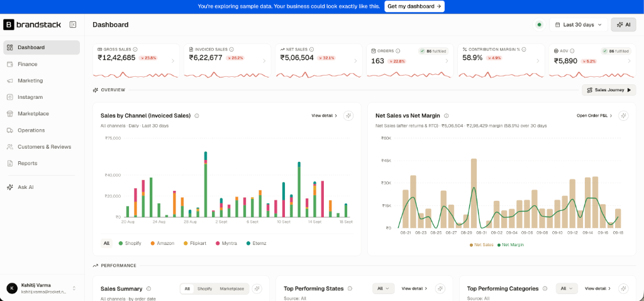
Task: Click info icon beside Net Sales vs Net Margin
Action: tap(447, 116)
